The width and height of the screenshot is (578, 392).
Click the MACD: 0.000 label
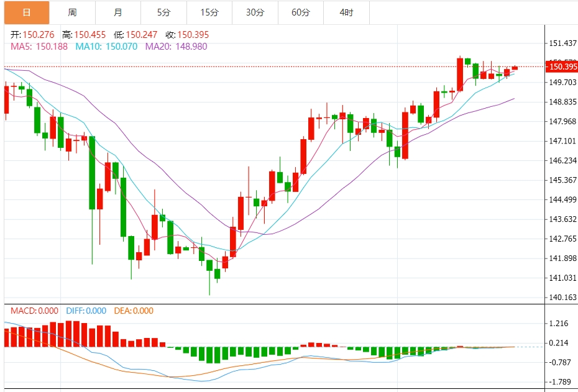click(x=34, y=311)
